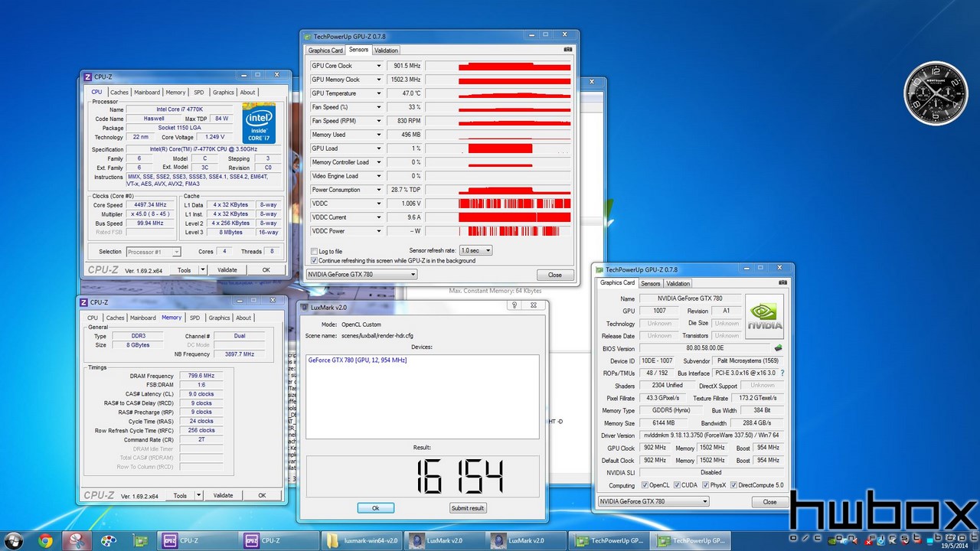Open Tools dropdown arrow in top CPU-Z window
Viewport: 980px width, 551px height.
click(x=203, y=270)
